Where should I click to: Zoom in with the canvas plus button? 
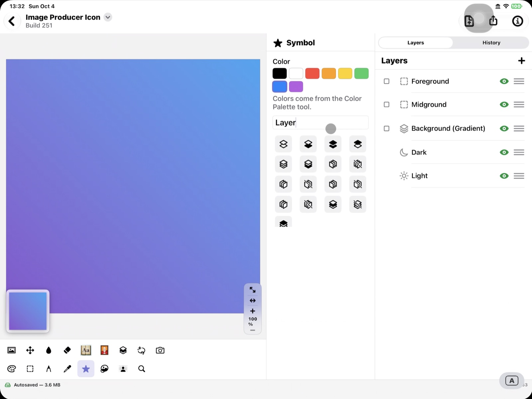tap(253, 311)
